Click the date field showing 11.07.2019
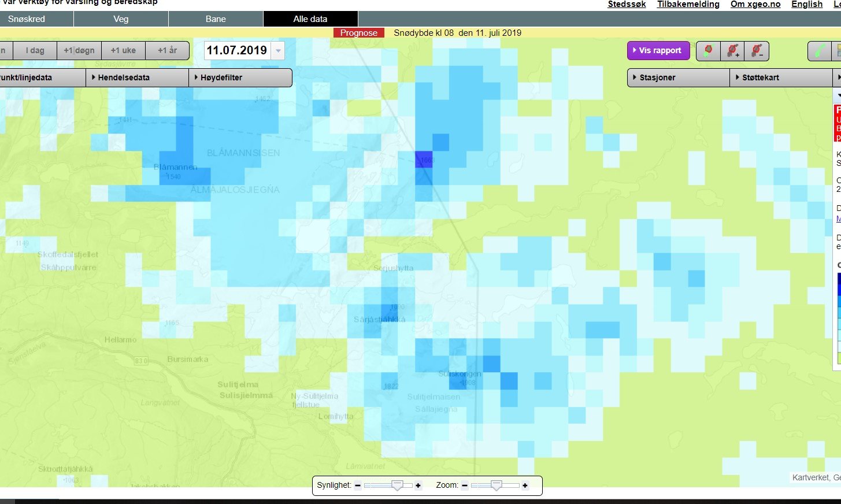Screen dimensions: 841x504 [237, 50]
